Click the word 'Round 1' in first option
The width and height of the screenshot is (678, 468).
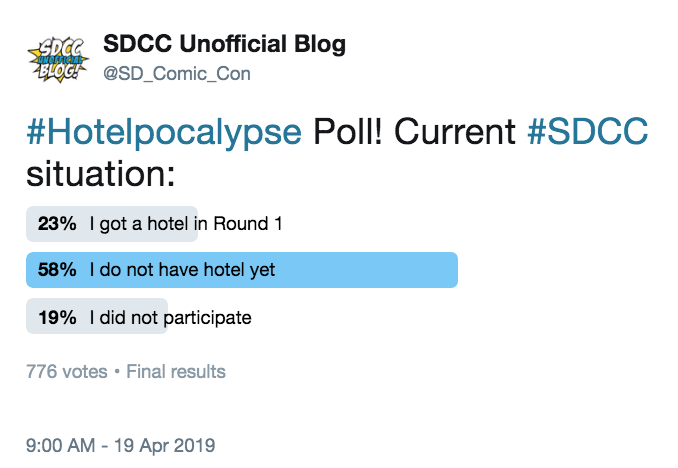[x=248, y=224]
